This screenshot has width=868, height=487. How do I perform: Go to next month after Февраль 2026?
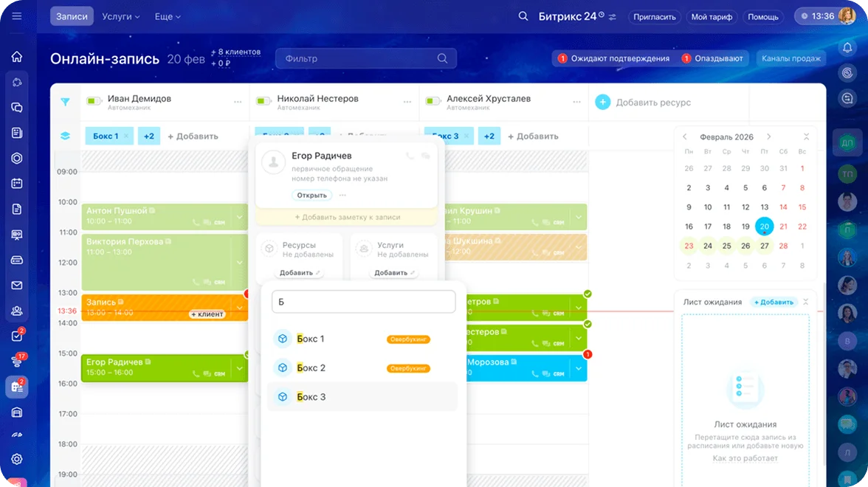click(x=769, y=137)
